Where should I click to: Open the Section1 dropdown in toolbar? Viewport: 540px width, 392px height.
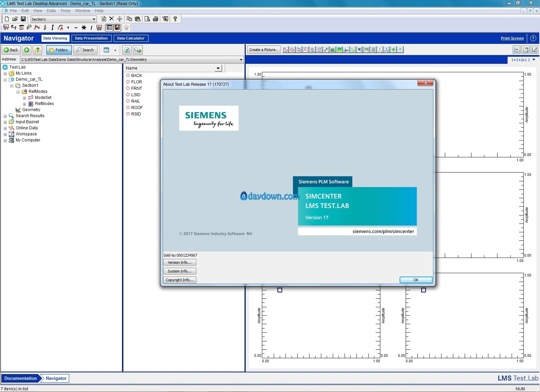64,19
